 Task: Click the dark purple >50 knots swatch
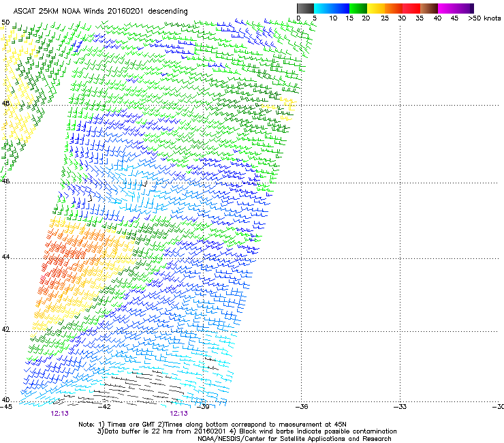472,8
